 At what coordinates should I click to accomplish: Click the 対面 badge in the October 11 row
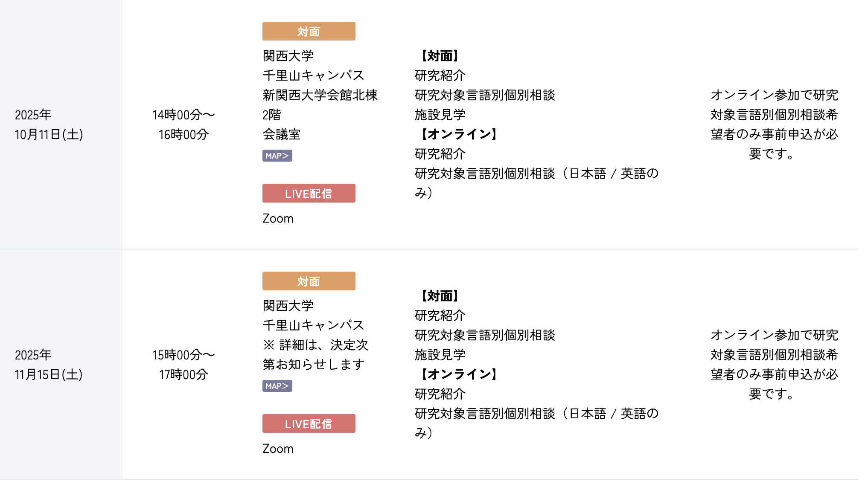pos(309,31)
